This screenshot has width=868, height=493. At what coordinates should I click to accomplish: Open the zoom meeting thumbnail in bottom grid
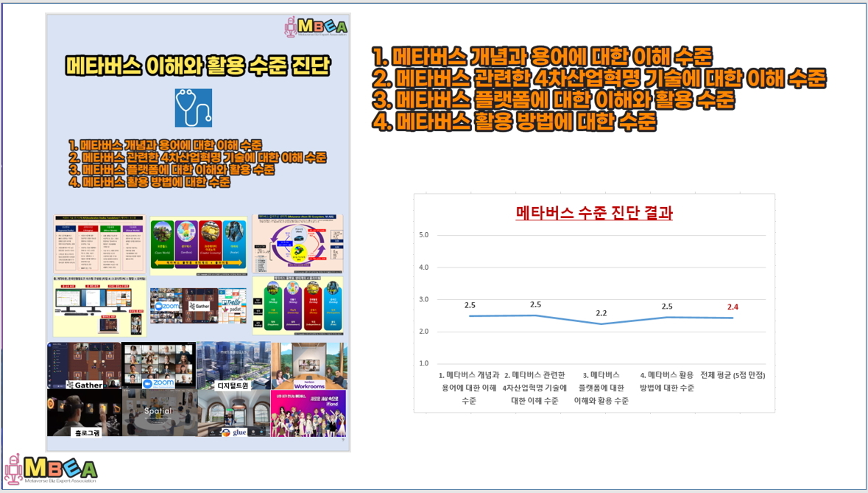click(159, 366)
